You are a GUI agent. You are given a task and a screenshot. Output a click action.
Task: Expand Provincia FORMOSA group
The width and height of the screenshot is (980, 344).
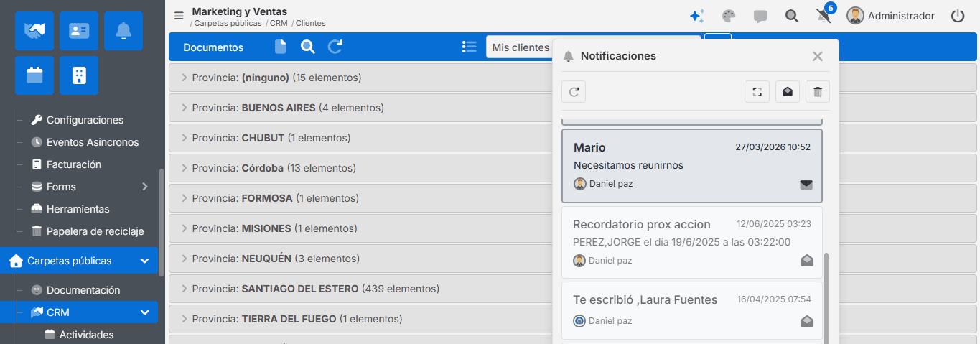[x=184, y=198]
